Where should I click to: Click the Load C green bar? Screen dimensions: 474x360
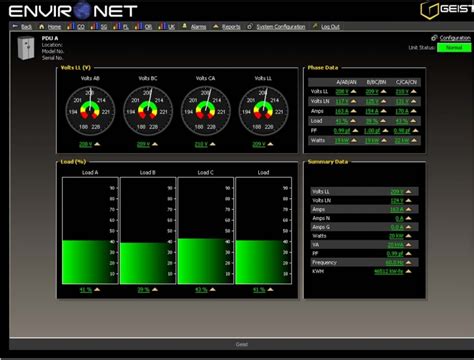coord(205,261)
